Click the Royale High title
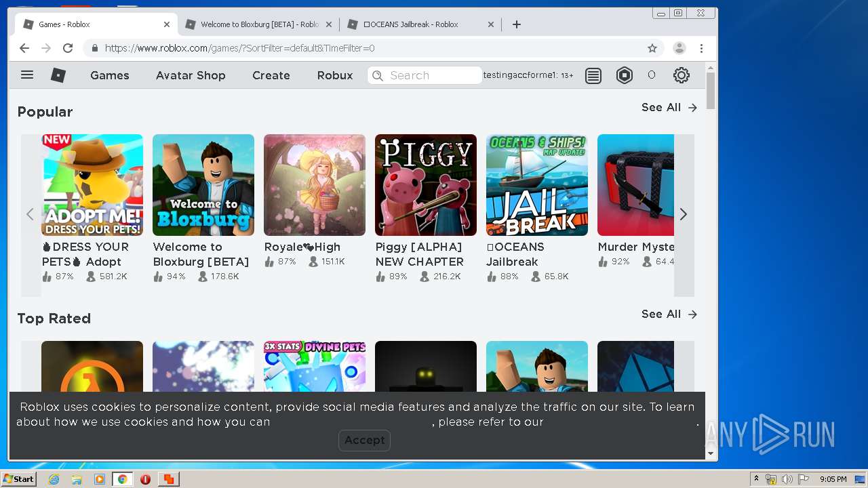Image resolution: width=868 pixels, height=488 pixels. (x=302, y=247)
